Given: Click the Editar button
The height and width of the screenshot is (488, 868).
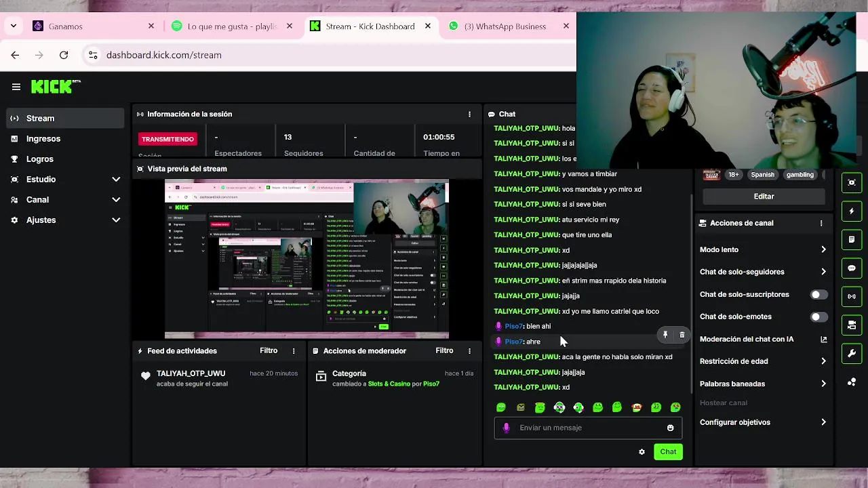Looking at the screenshot, I should (764, 197).
